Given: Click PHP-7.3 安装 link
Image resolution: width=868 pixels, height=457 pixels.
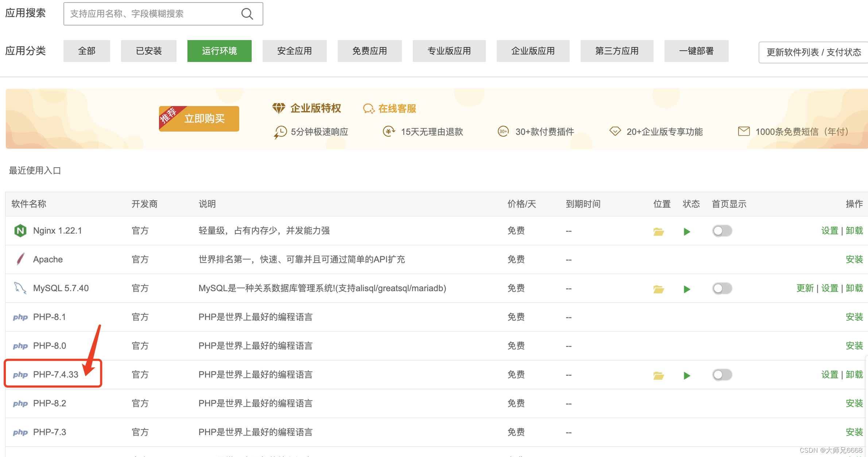Looking at the screenshot, I should [x=855, y=432].
